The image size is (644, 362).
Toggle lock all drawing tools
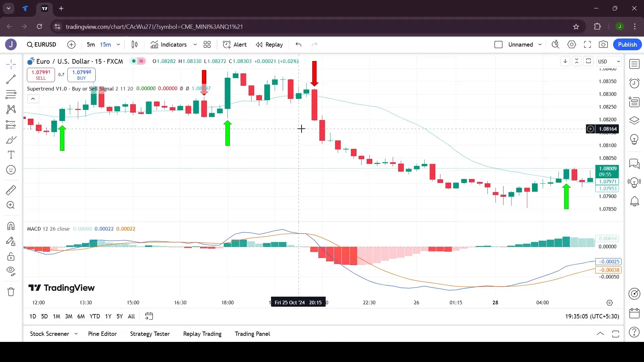(x=11, y=256)
